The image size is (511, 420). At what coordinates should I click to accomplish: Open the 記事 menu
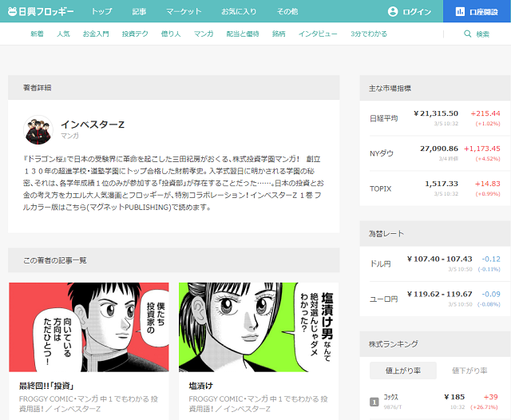tap(139, 11)
